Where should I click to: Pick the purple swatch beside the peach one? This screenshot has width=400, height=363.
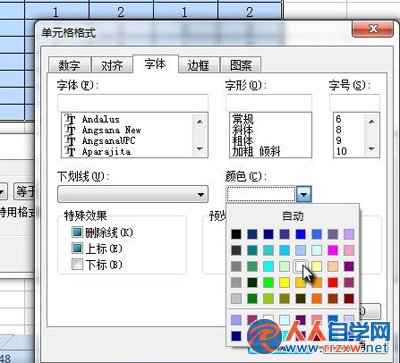[x=349, y=266]
